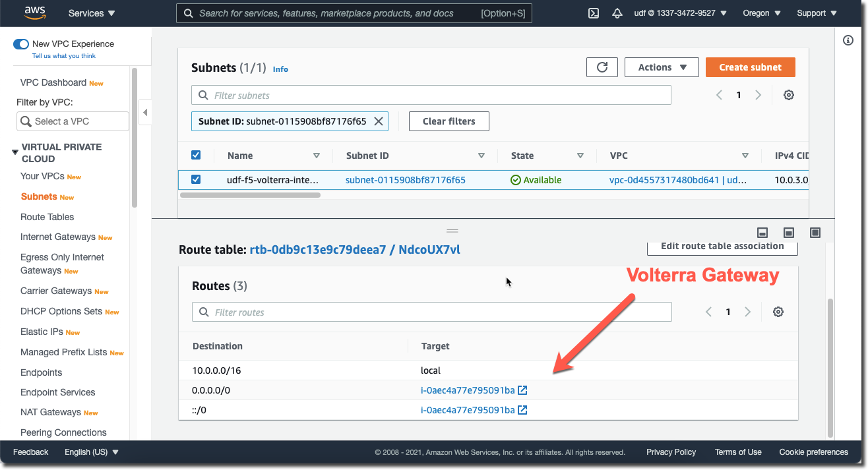The height and width of the screenshot is (470, 868).
Task: Click the Filter routes search field
Action: [x=431, y=312]
